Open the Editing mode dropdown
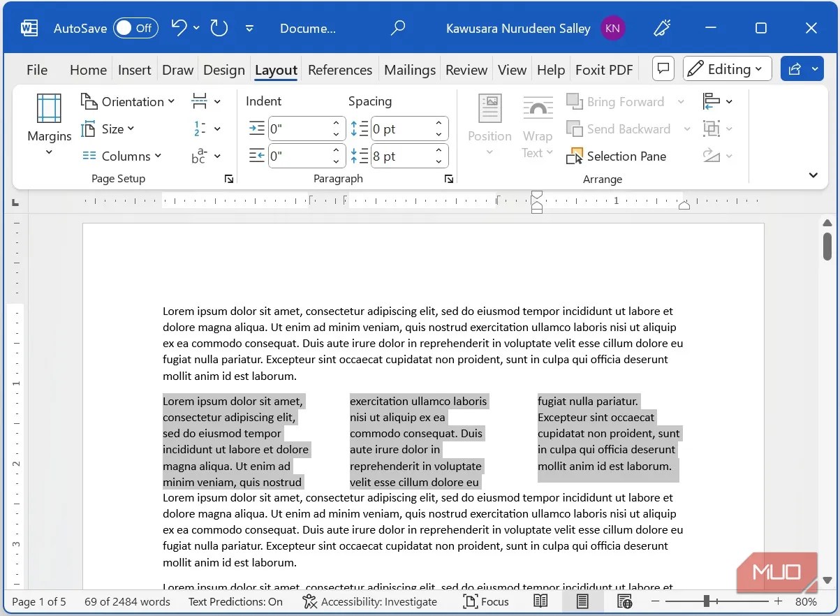Viewport: 840px width, 616px height. [727, 68]
